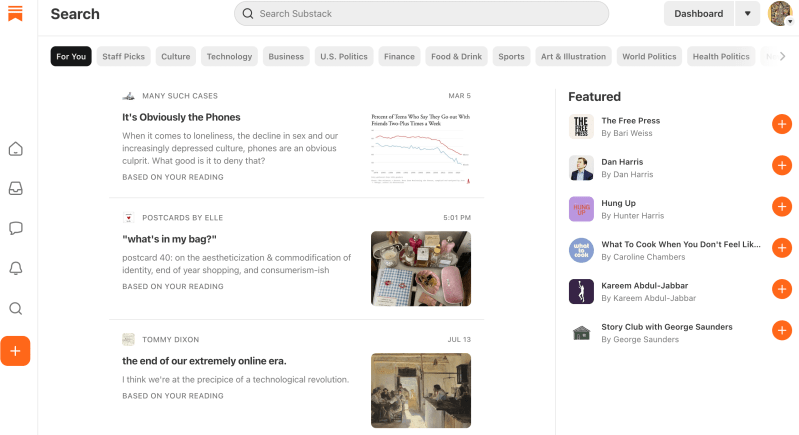Focus the Search Substack input field
The height and width of the screenshot is (435, 799).
[421, 14]
